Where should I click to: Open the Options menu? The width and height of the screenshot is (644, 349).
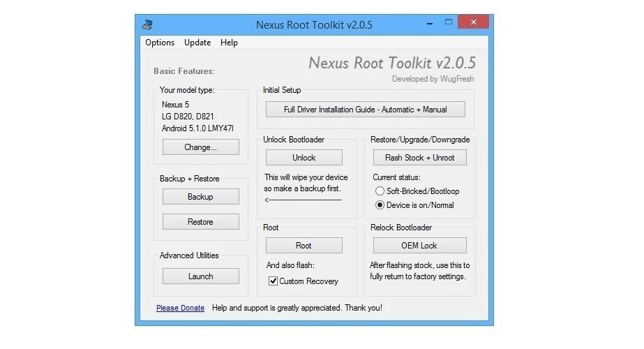pyautogui.click(x=160, y=43)
